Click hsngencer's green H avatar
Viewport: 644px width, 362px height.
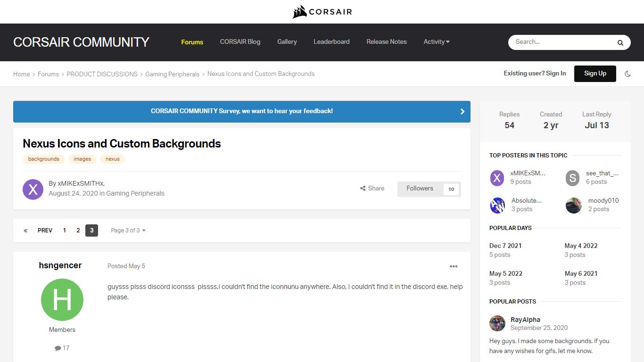pos(62,300)
